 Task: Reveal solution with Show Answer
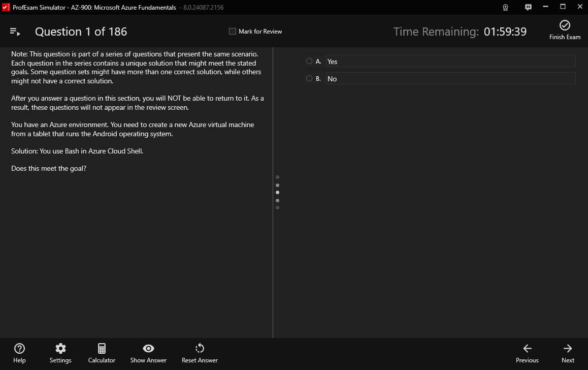[x=148, y=354]
